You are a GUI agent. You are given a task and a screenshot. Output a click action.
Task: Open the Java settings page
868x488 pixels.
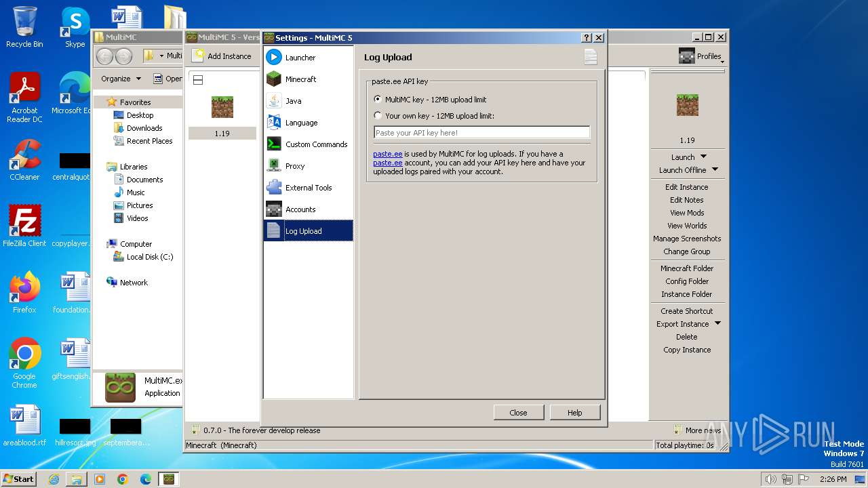click(x=309, y=101)
